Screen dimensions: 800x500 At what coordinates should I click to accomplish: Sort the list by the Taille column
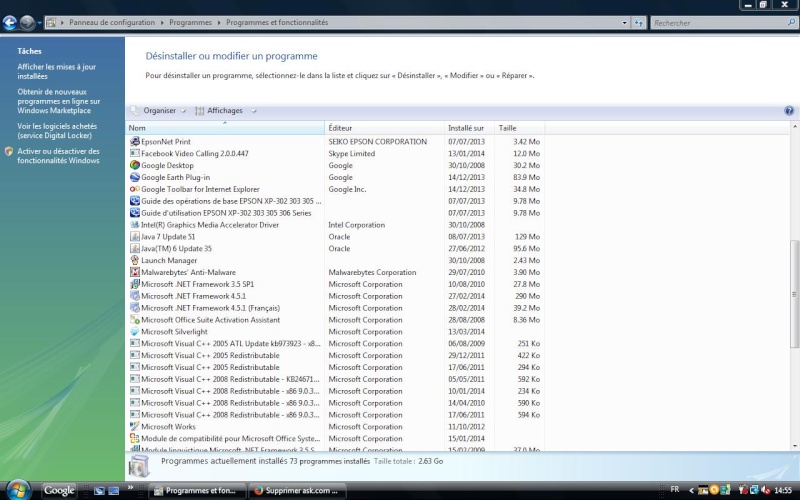[x=519, y=128]
